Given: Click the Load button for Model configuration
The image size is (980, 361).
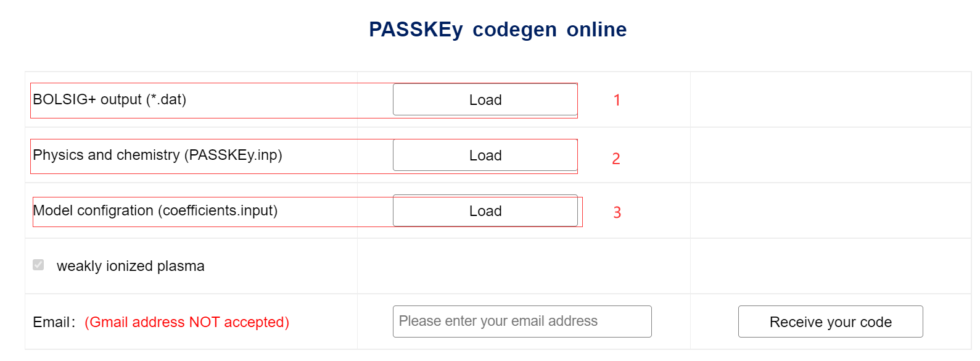Looking at the screenshot, I should 485,210.
